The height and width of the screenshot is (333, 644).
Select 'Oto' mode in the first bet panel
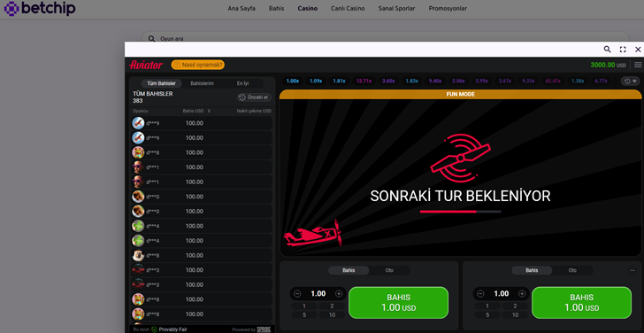pos(389,270)
